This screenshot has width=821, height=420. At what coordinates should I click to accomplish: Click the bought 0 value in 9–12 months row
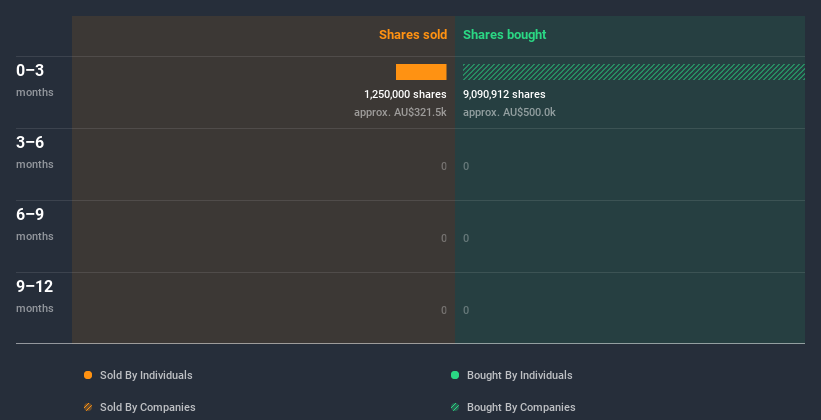coord(466,310)
